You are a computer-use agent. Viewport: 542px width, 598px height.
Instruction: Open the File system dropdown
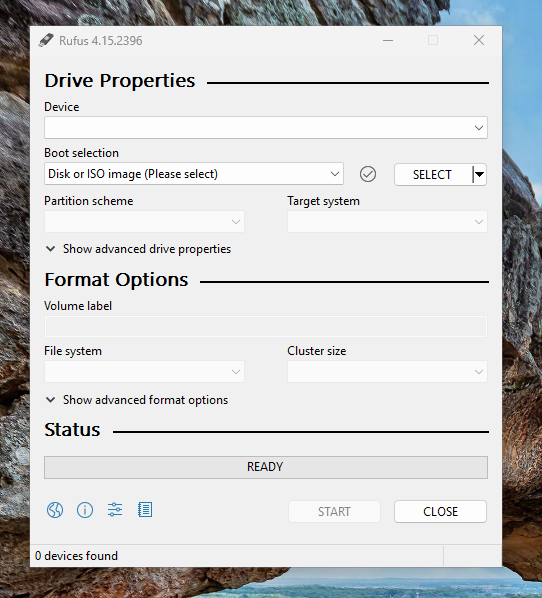point(144,372)
